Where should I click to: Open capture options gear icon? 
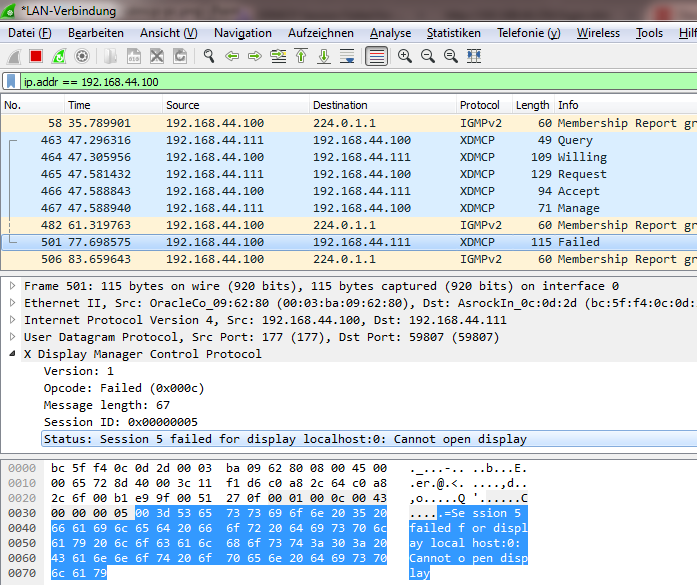(82, 56)
